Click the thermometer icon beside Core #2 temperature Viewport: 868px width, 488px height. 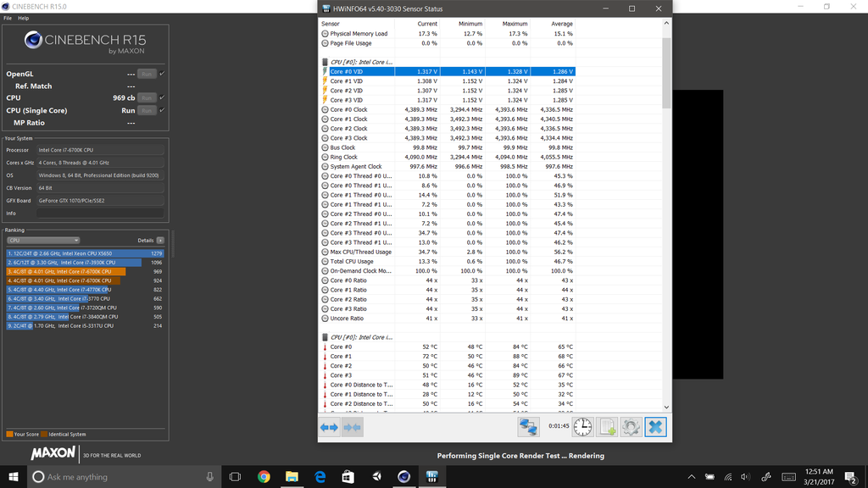(325, 366)
